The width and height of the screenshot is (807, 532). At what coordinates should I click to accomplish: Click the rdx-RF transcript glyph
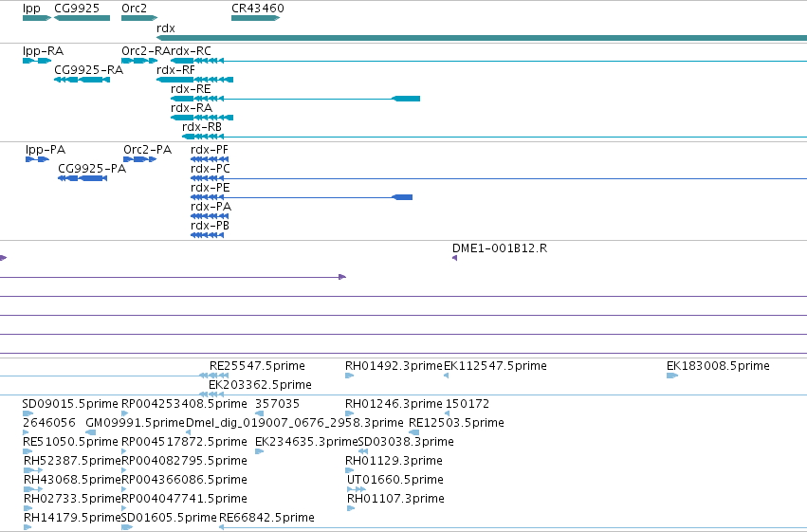pos(195,80)
